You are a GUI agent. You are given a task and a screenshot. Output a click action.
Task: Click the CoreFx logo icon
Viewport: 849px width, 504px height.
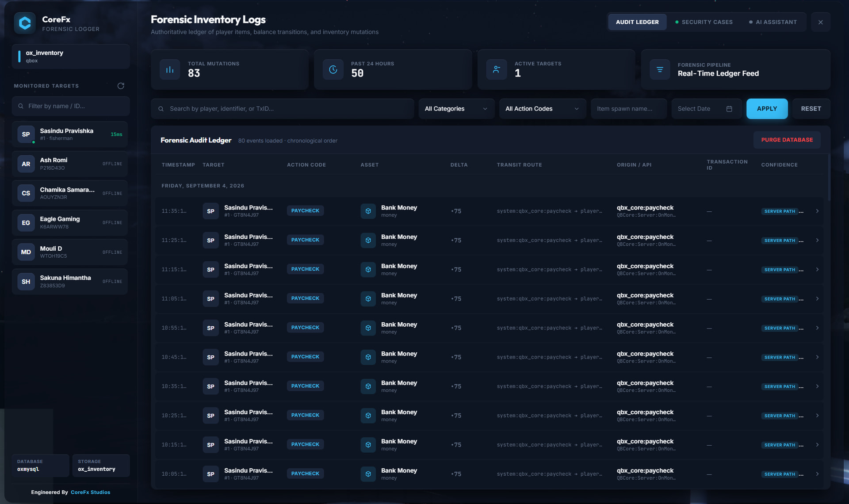25,23
